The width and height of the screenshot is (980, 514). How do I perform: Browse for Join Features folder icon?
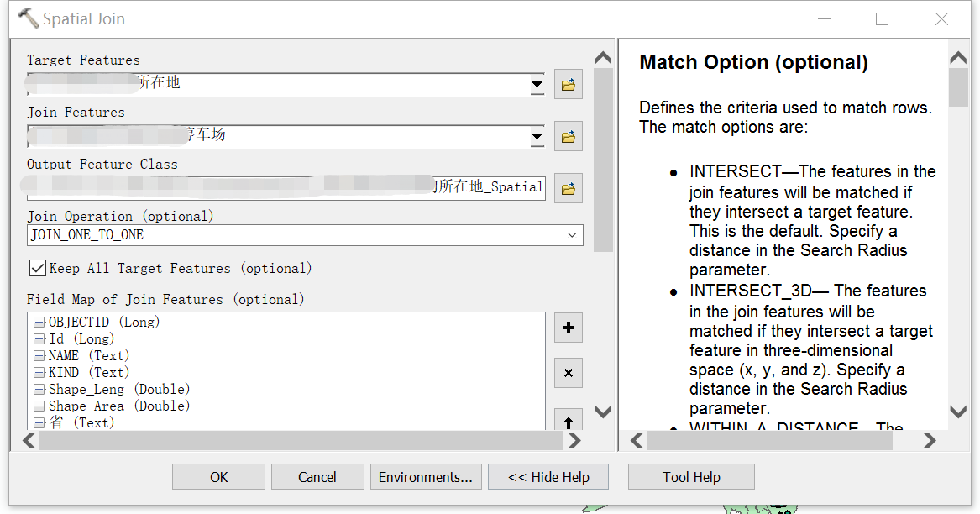[569, 136]
